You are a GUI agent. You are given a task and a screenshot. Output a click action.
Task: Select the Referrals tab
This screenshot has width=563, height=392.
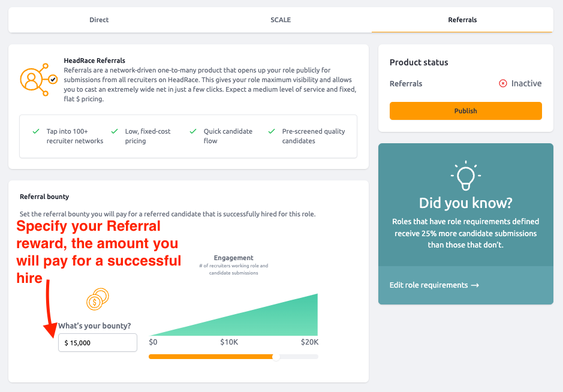[x=462, y=20]
